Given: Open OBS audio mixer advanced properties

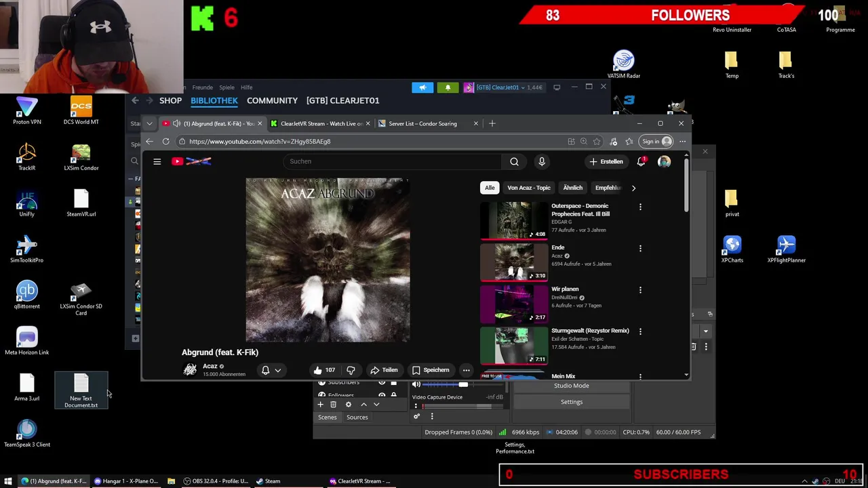Looking at the screenshot, I should [x=416, y=417].
